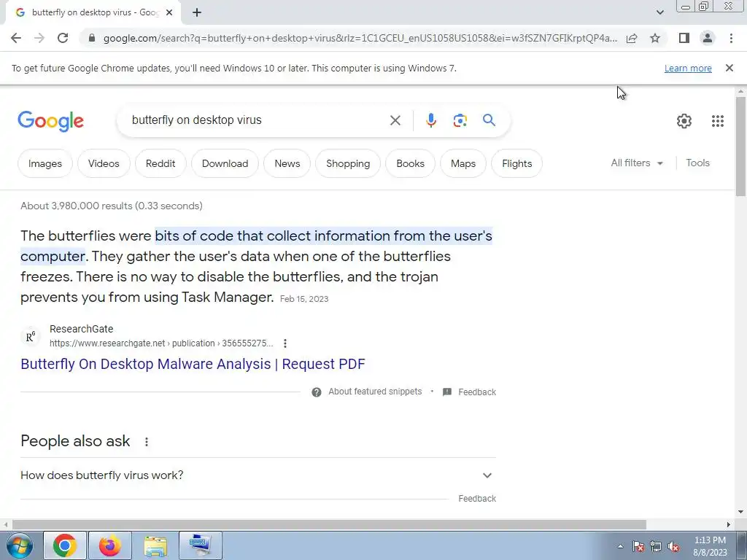Open search Tools
Image resolution: width=747 pixels, height=560 pixels.
point(697,163)
